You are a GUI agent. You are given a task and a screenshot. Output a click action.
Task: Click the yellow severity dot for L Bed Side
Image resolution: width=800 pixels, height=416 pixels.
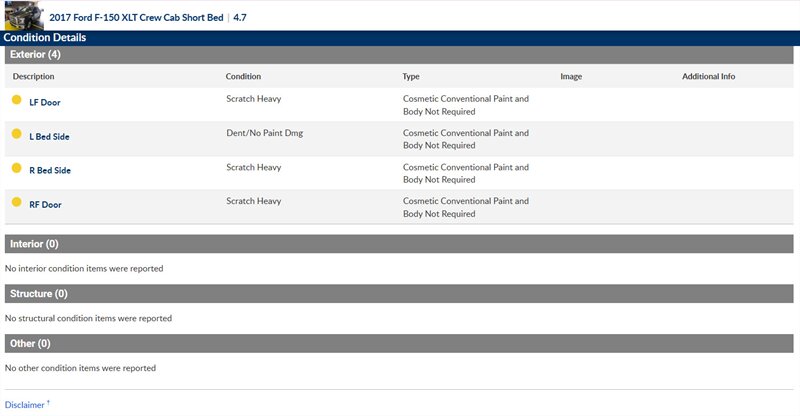[x=16, y=134]
